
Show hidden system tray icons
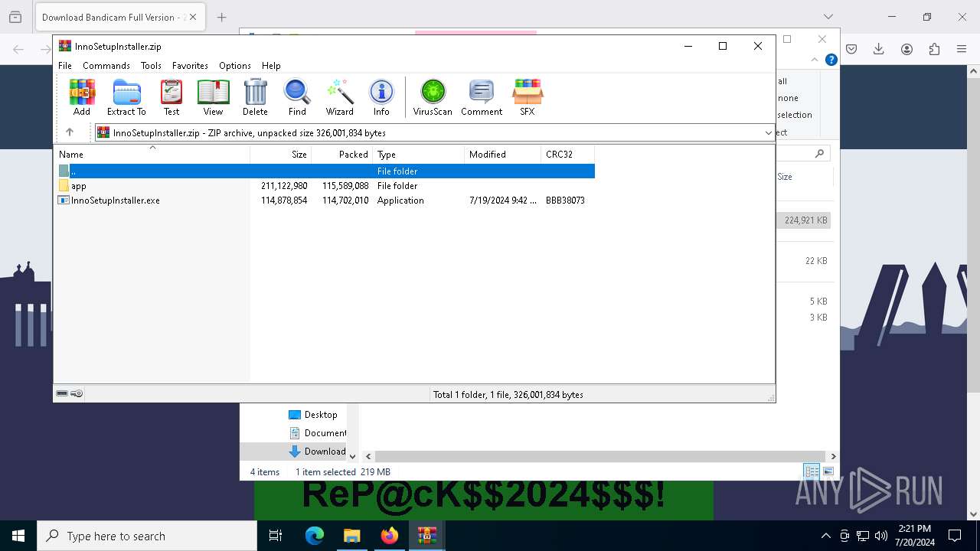825,536
